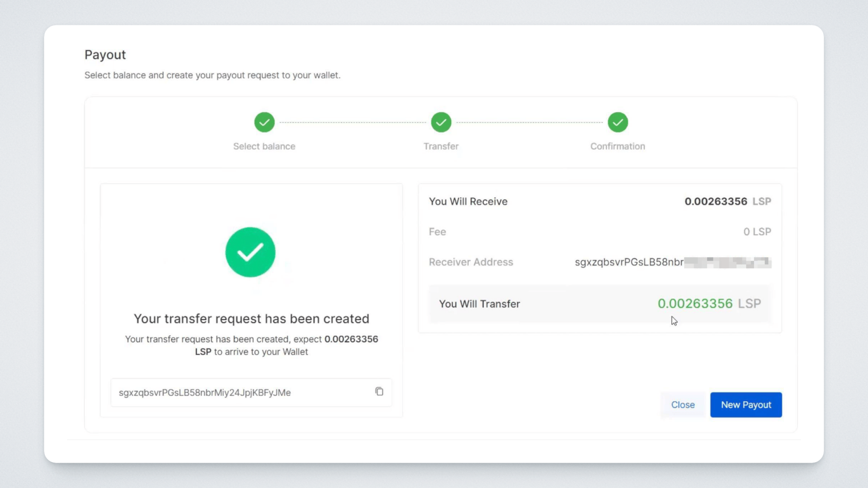Click the bold expected LSP amount text
Image resolution: width=868 pixels, height=488 pixels.
(x=351, y=339)
